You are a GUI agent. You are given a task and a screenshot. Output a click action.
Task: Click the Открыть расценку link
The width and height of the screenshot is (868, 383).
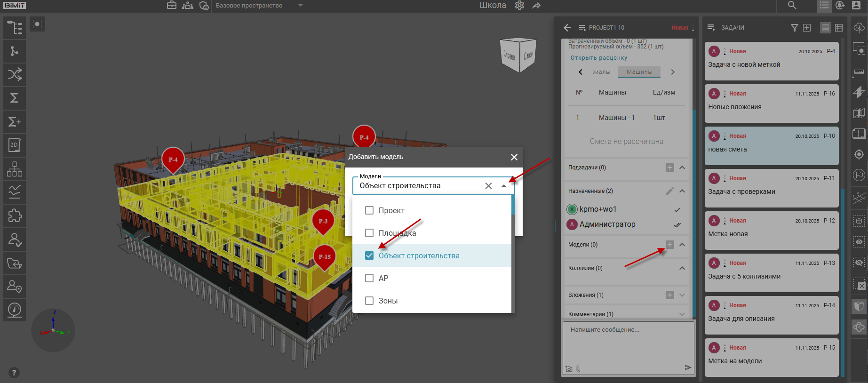click(x=598, y=58)
